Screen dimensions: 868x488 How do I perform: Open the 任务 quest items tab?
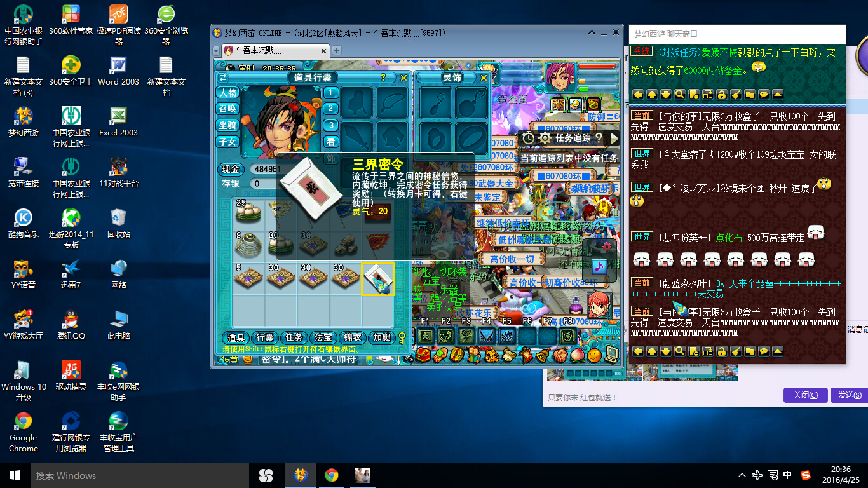pyautogui.click(x=294, y=338)
